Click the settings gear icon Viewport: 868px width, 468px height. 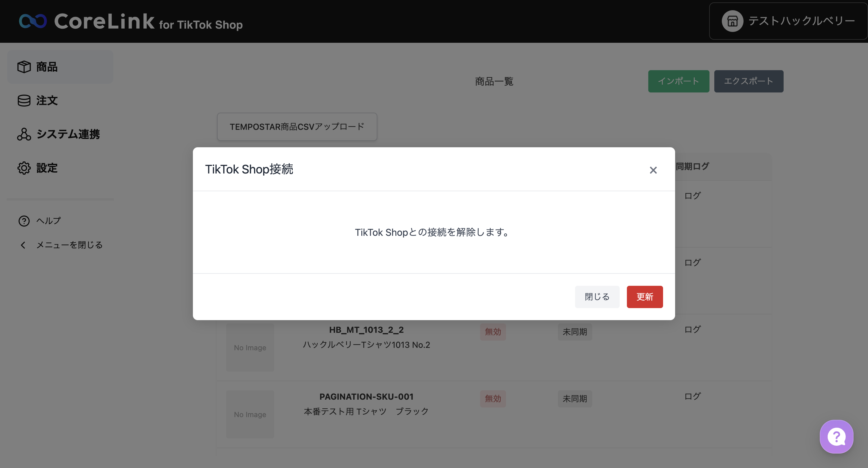coord(24,168)
